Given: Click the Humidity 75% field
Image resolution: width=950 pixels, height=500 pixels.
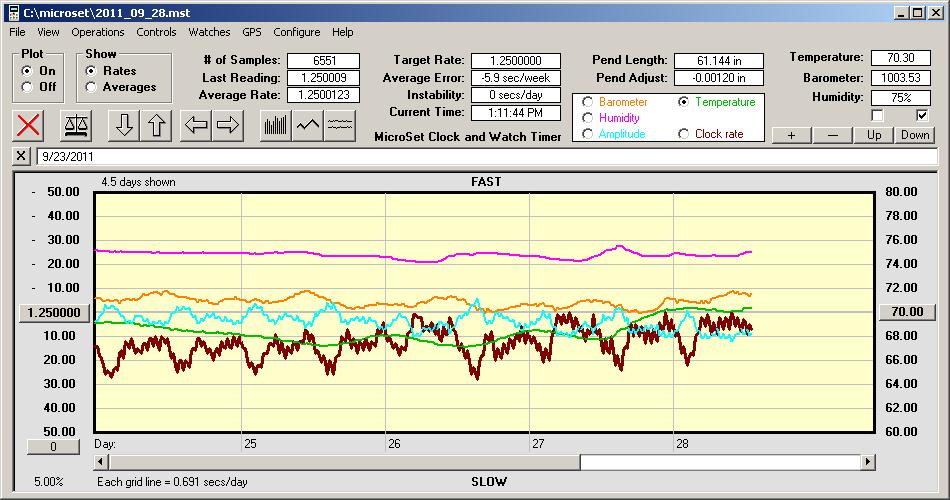Looking at the screenshot, I should click(900, 97).
